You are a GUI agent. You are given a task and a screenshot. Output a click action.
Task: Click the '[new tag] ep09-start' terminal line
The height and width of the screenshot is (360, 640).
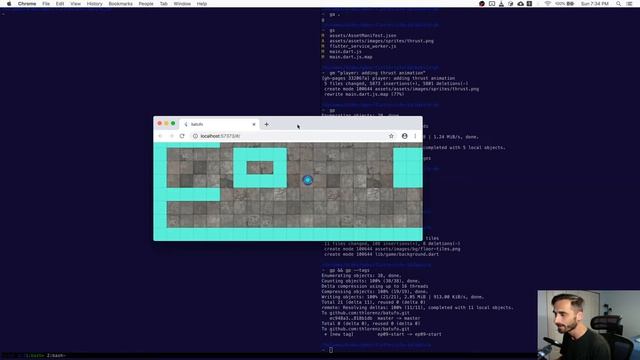pyautogui.click(x=383, y=334)
